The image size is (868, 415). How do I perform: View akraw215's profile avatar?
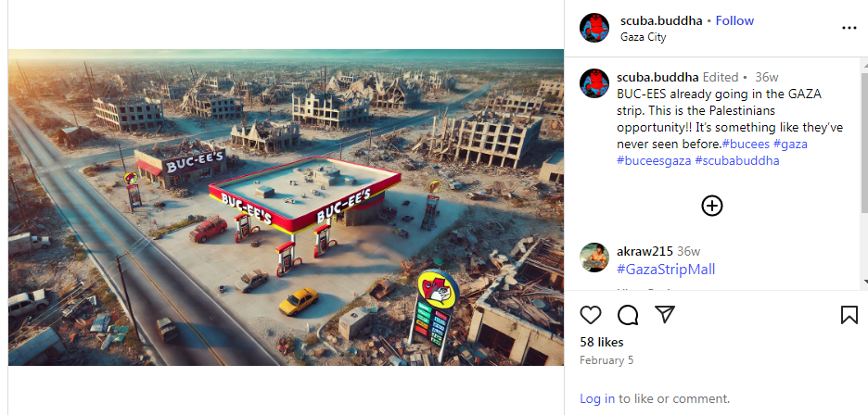[x=594, y=258]
